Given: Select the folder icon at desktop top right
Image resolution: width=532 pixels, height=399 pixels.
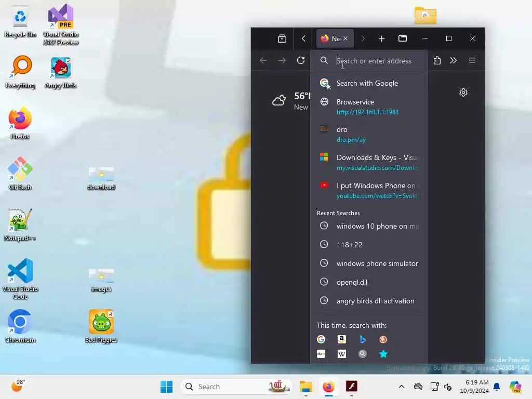Looking at the screenshot, I should (x=425, y=16).
